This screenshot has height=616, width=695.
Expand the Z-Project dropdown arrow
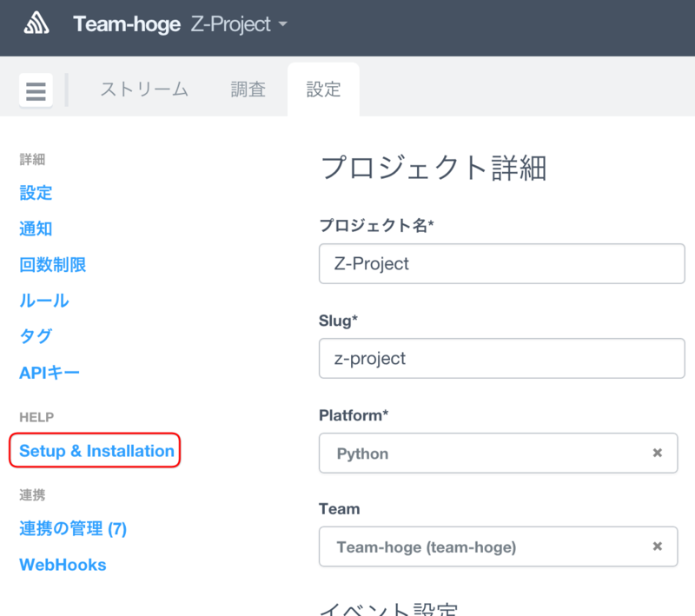coord(283,24)
